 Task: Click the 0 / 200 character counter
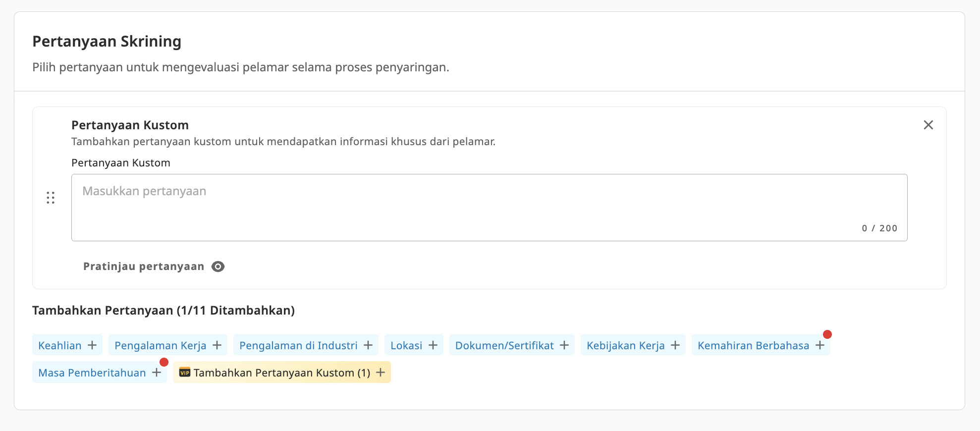pos(879,228)
